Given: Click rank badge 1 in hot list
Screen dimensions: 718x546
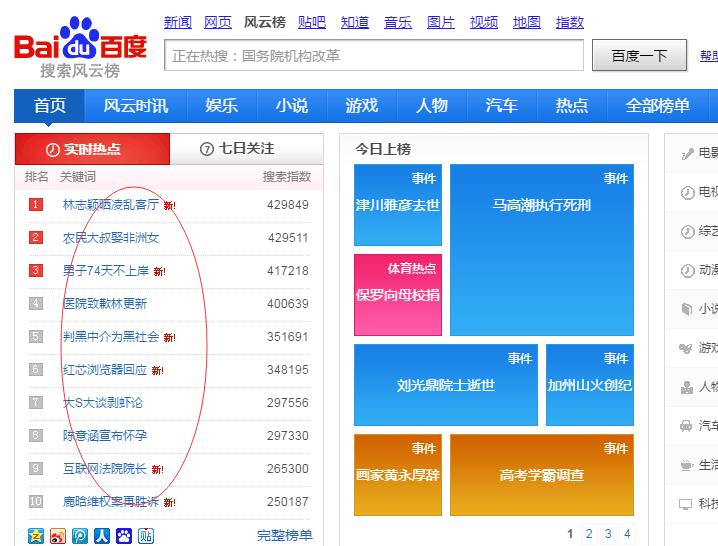Looking at the screenshot, I should [36, 204].
